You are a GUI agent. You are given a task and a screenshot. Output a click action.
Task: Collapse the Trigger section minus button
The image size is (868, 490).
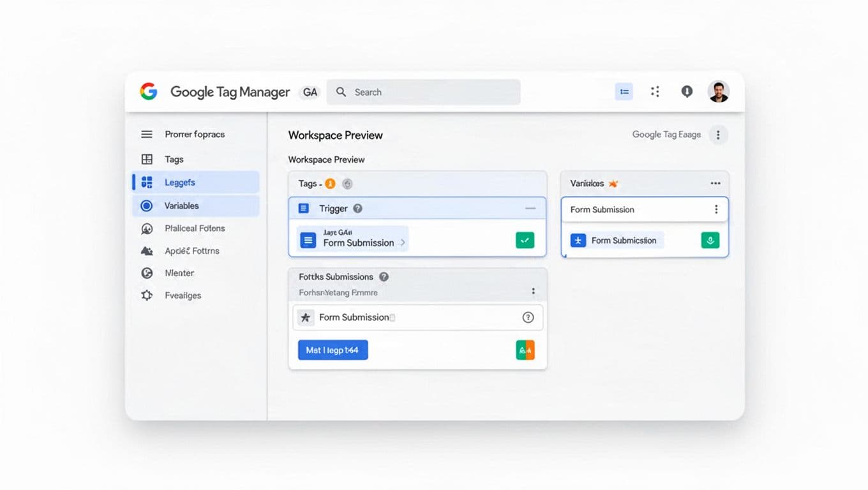click(530, 209)
